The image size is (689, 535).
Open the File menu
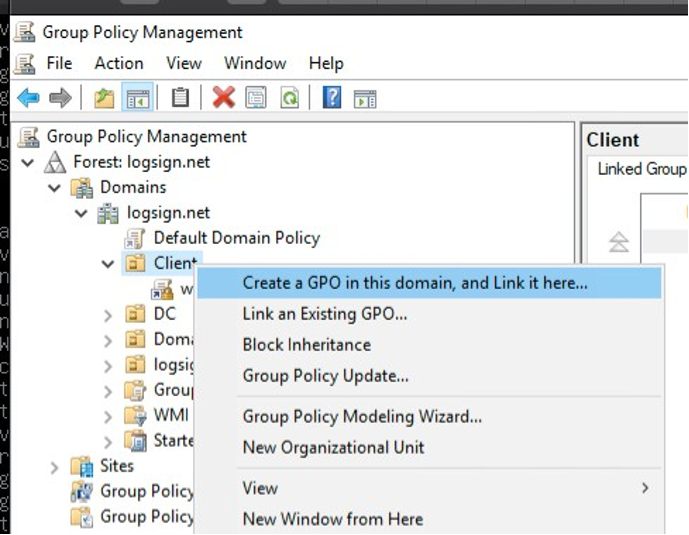click(x=59, y=64)
